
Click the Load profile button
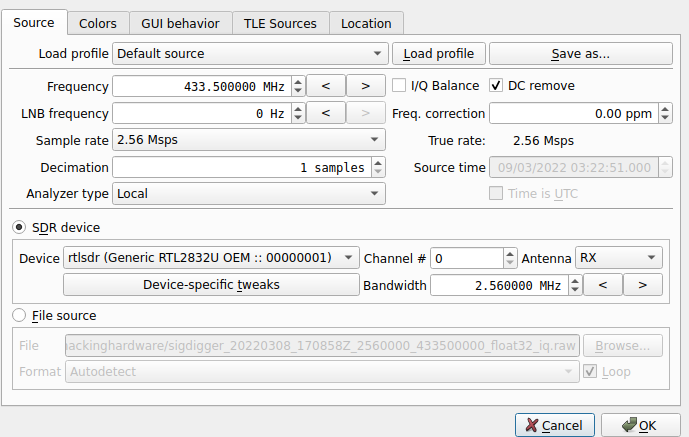[438, 53]
